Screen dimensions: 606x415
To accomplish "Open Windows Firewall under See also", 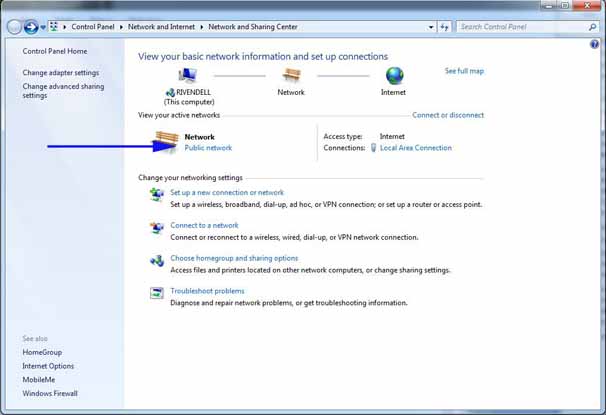I will pyautogui.click(x=50, y=393).
